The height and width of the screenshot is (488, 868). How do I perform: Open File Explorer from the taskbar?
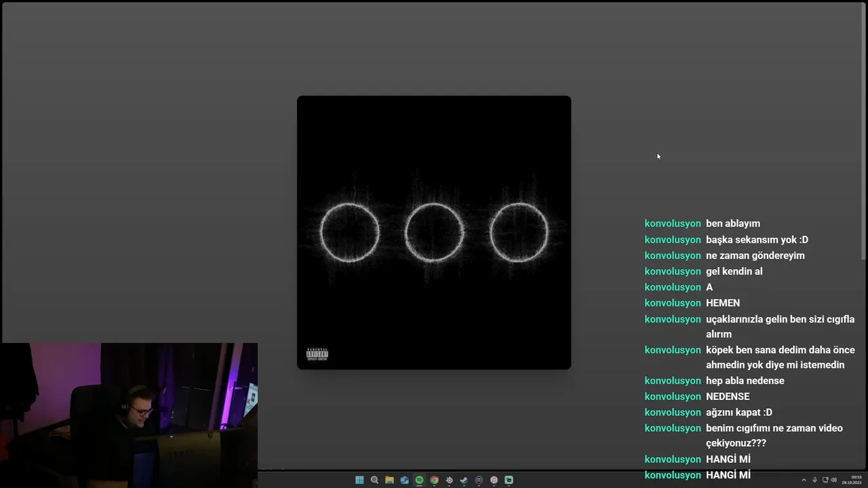(389, 480)
